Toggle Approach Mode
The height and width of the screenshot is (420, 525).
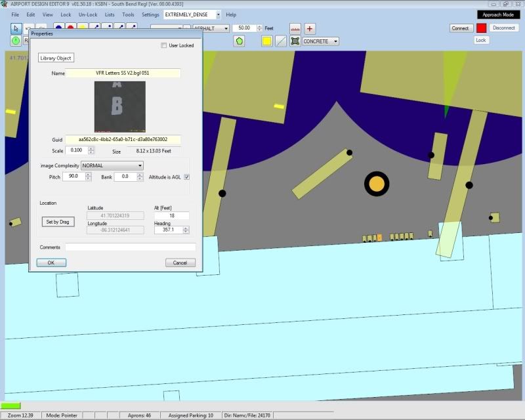tap(497, 13)
